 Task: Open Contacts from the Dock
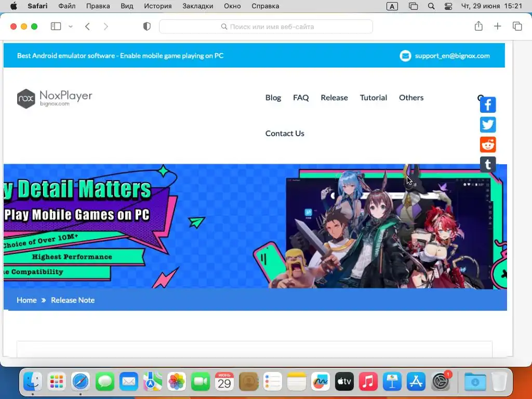click(x=248, y=382)
